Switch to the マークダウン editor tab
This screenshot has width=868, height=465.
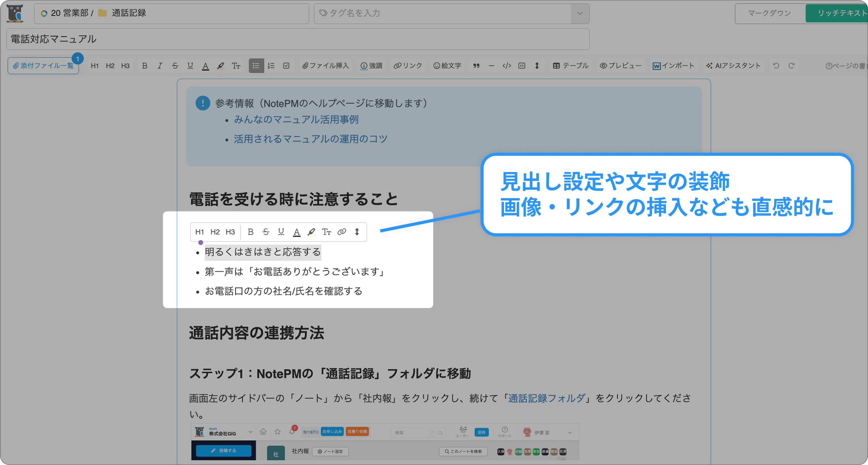(770, 13)
